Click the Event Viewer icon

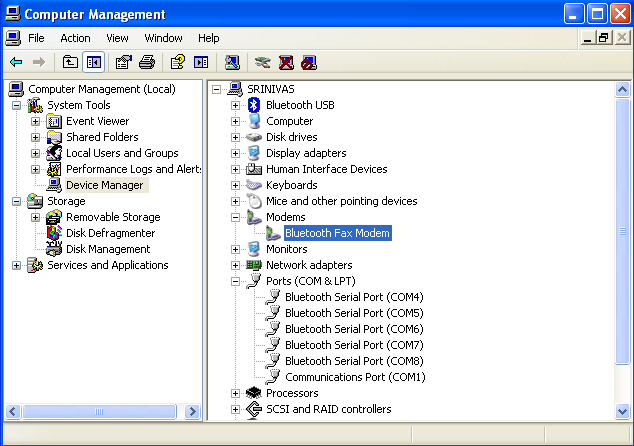(54, 121)
